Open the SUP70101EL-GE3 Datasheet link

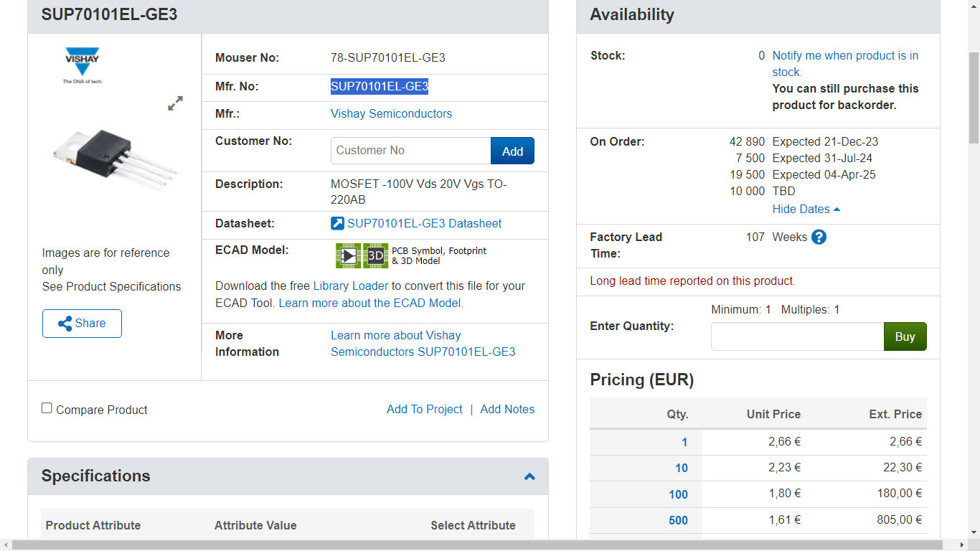coord(424,223)
